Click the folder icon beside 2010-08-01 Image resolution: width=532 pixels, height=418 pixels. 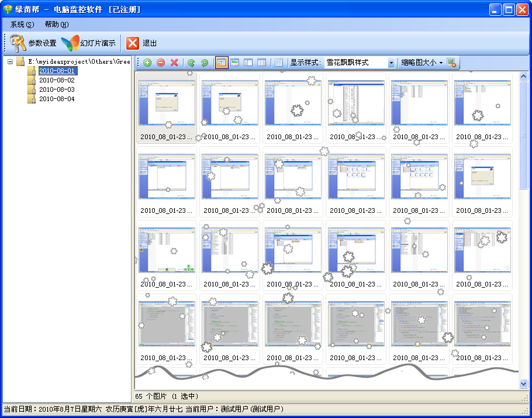[x=32, y=71]
